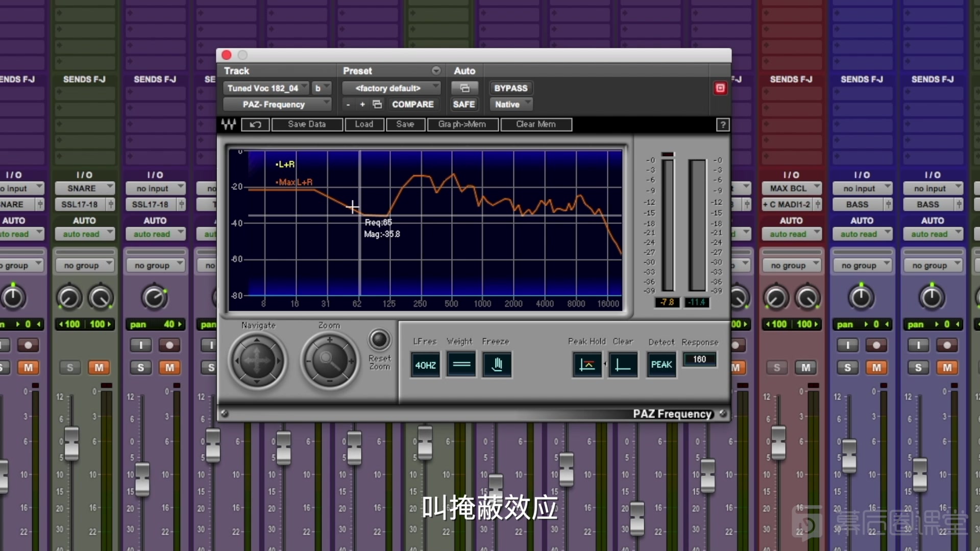
Task: Toggle the Weight button in PAZ
Action: coord(461,364)
